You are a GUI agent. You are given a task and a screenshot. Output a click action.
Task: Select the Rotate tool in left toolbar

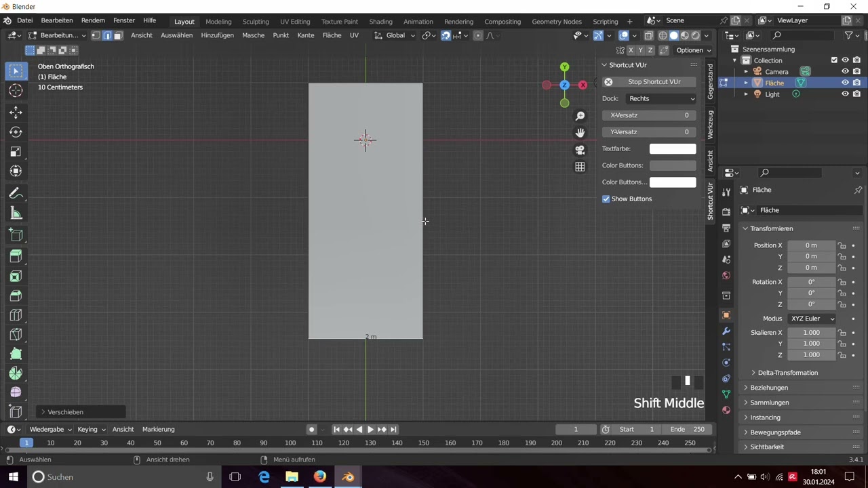(x=16, y=132)
